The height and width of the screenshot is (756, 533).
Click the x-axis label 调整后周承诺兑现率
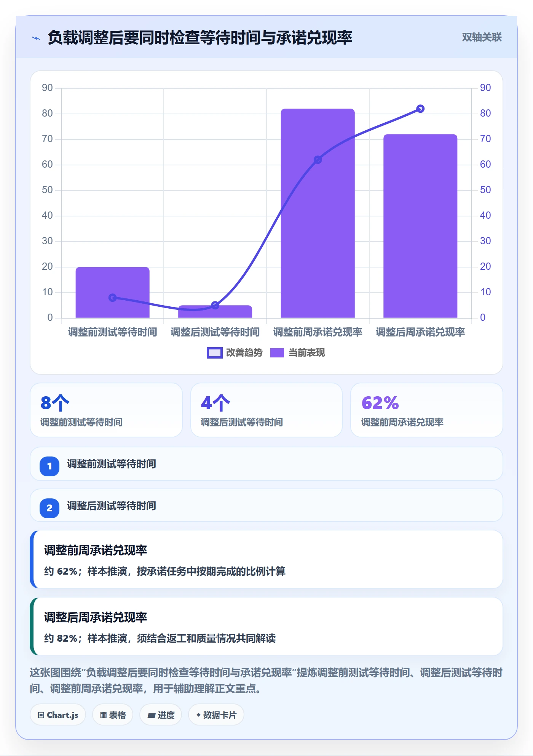click(x=420, y=332)
